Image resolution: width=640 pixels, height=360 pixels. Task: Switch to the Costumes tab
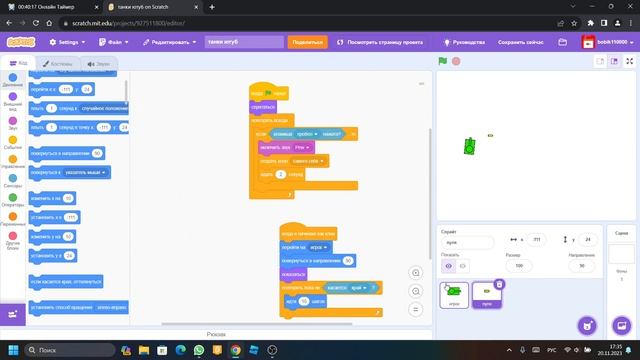click(x=57, y=64)
